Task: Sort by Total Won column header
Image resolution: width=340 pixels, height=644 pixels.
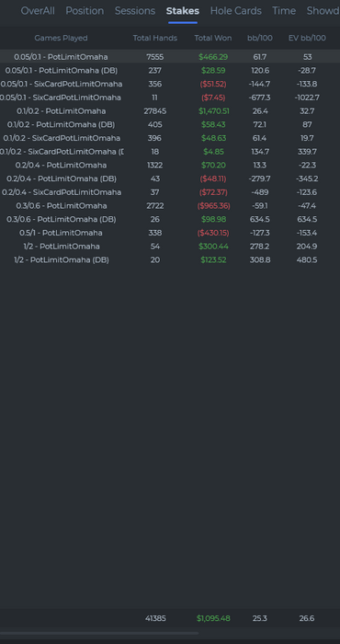Action: click(x=213, y=39)
